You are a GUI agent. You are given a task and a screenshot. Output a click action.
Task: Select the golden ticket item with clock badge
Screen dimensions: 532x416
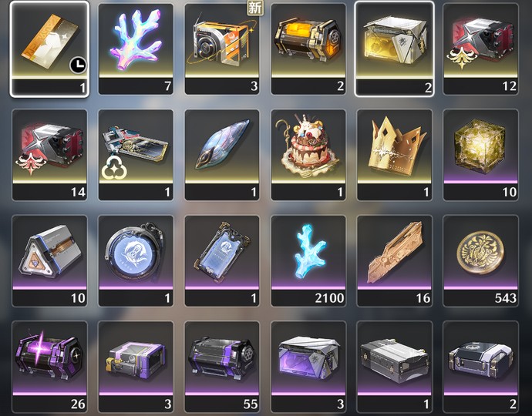(x=49, y=49)
